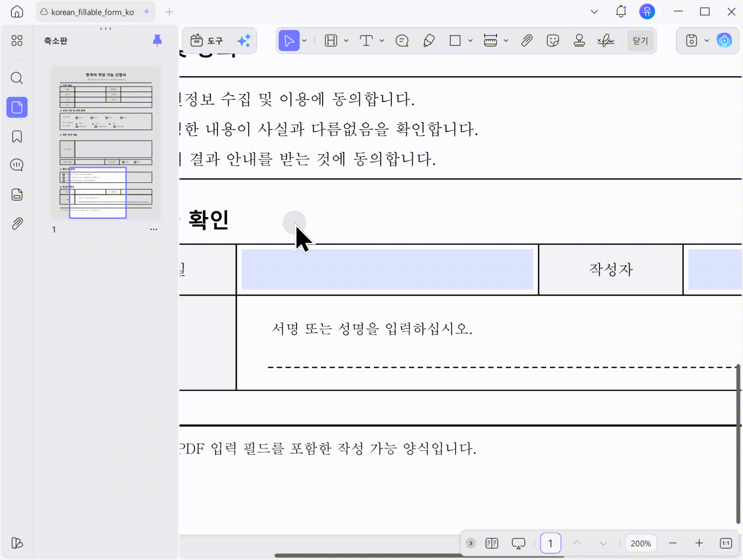Screen dimensions: 743x560
Task: Expand the shape tool dropdown arrow
Action: (x=471, y=41)
